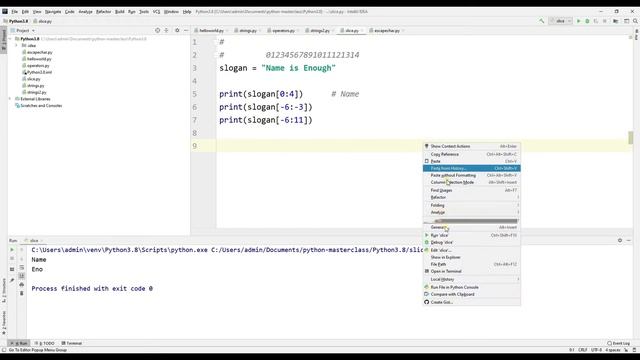This screenshot has width=640, height=360.
Task: Open the Refactor menu in the menu bar
Action: coord(103,11)
